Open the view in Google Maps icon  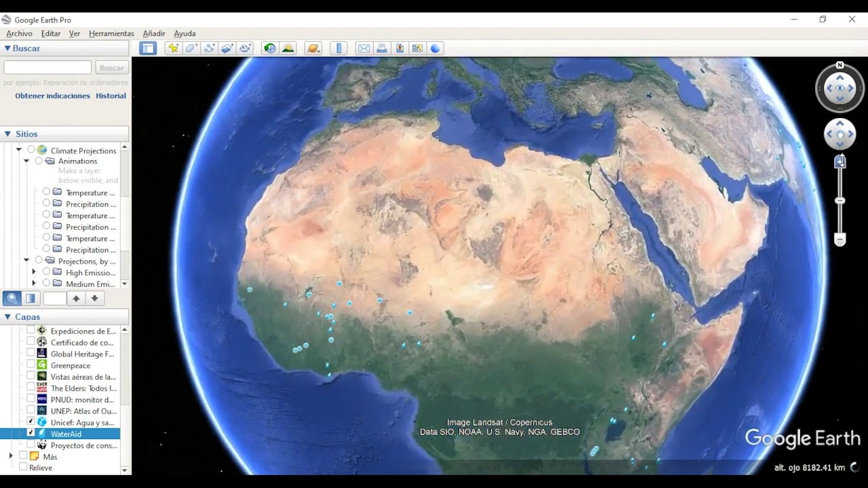[417, 48]
